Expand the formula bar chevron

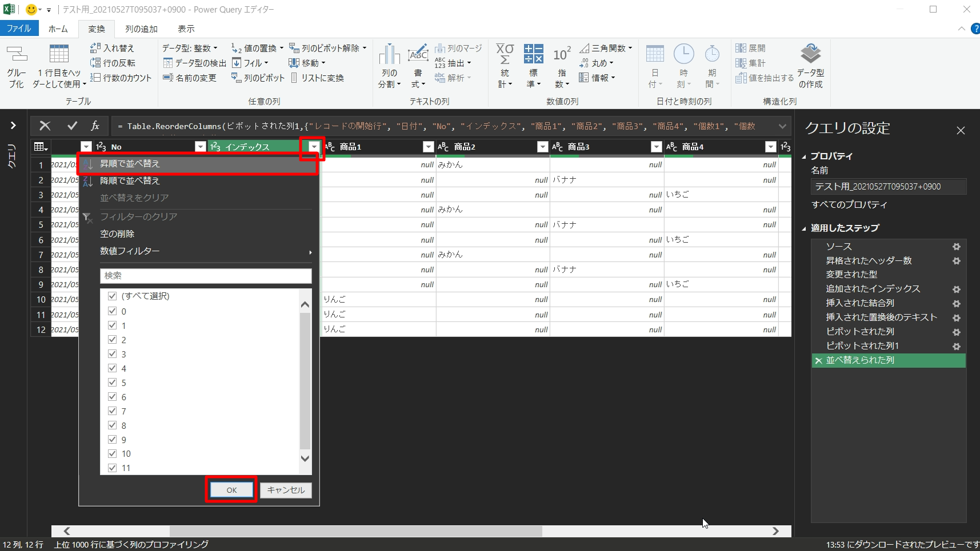[x=782, y=126]
